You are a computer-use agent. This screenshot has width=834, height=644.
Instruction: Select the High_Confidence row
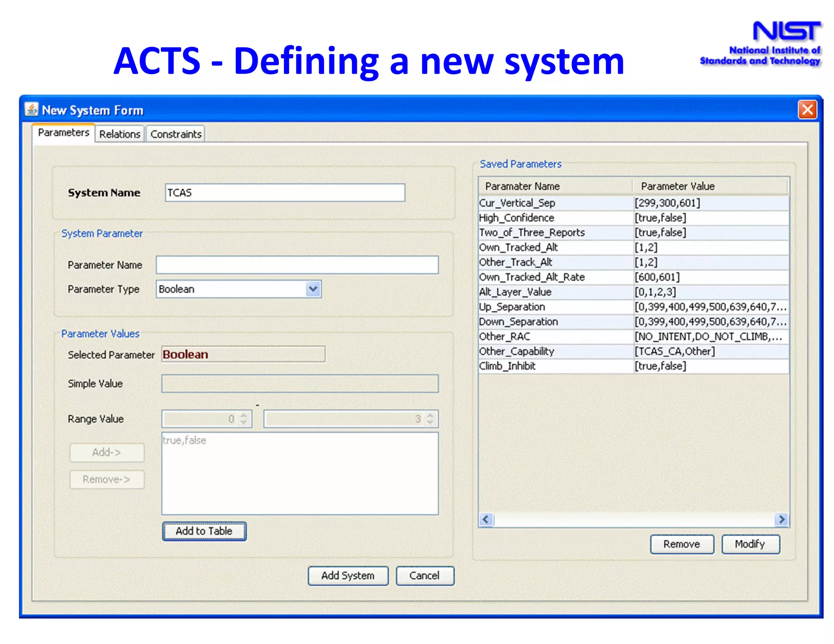tap(634, 218)
